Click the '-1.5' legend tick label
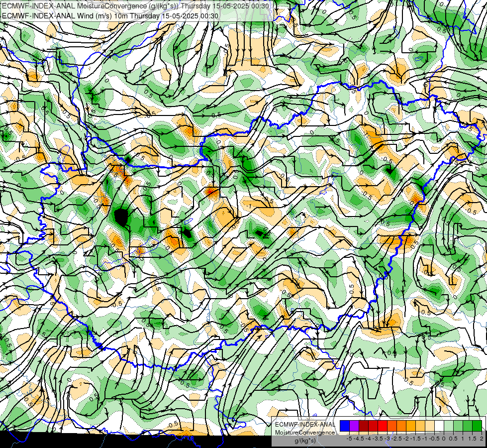 tap(415, 439)
